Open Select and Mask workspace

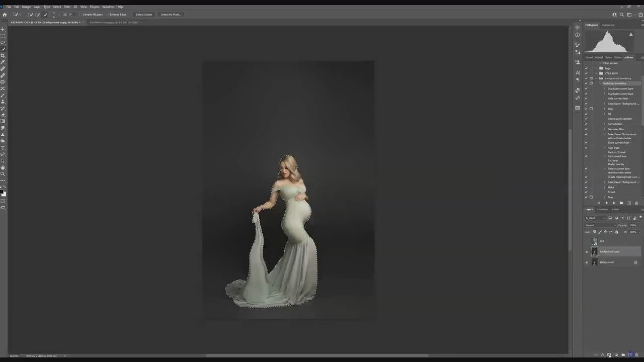170,15
